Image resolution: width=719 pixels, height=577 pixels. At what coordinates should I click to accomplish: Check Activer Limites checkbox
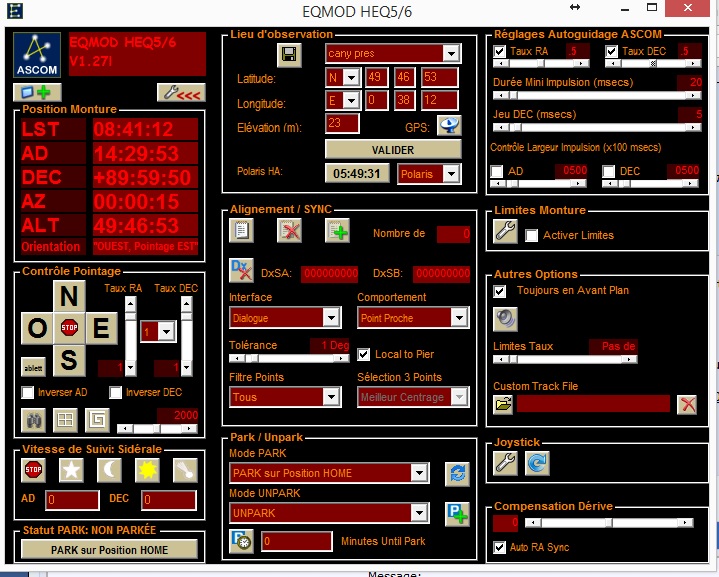[x=531, y=236]
